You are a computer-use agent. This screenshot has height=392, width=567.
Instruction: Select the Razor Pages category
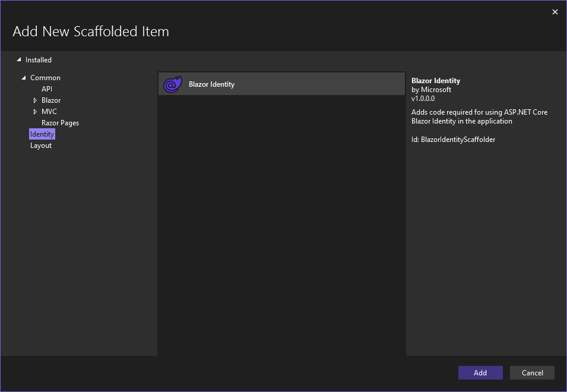(60, 122)
